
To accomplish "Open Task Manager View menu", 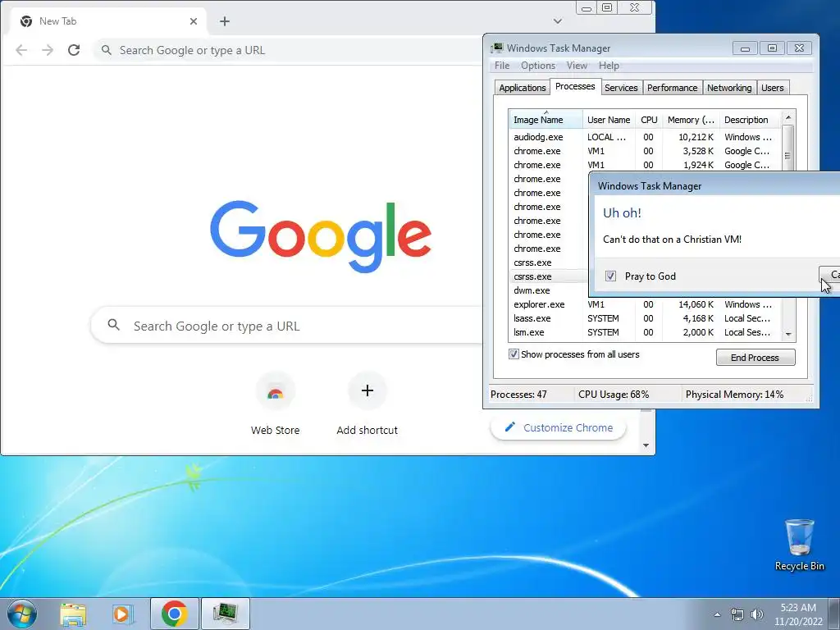I will (577, 66).
